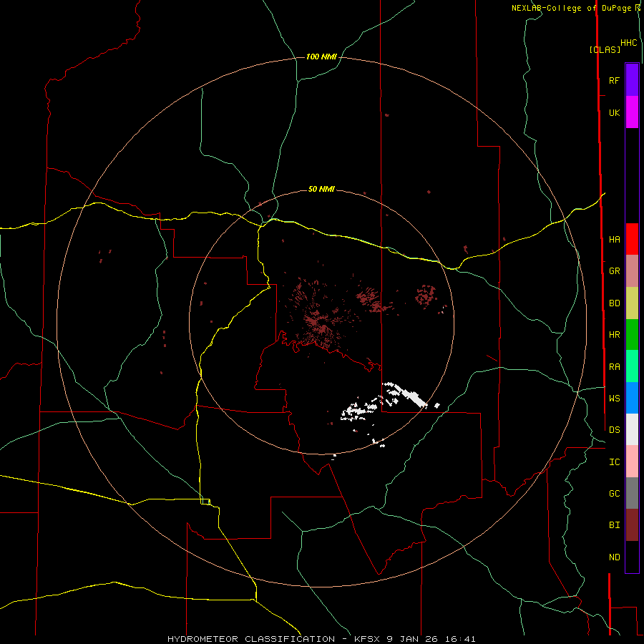
Task: Pick the RA light green swatch
Action: 632,366
